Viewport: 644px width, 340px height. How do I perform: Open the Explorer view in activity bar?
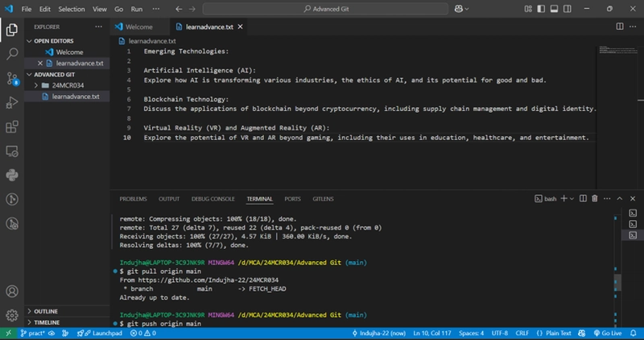pyautogui.click(x=12, y=30)
